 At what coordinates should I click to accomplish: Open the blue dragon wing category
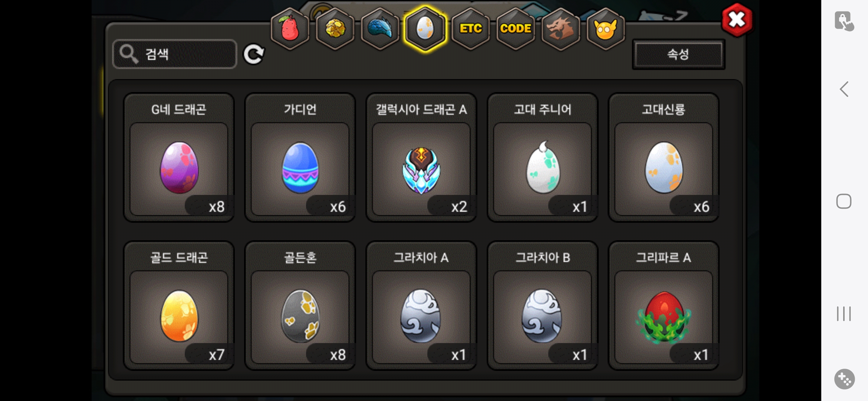(380, 29)
